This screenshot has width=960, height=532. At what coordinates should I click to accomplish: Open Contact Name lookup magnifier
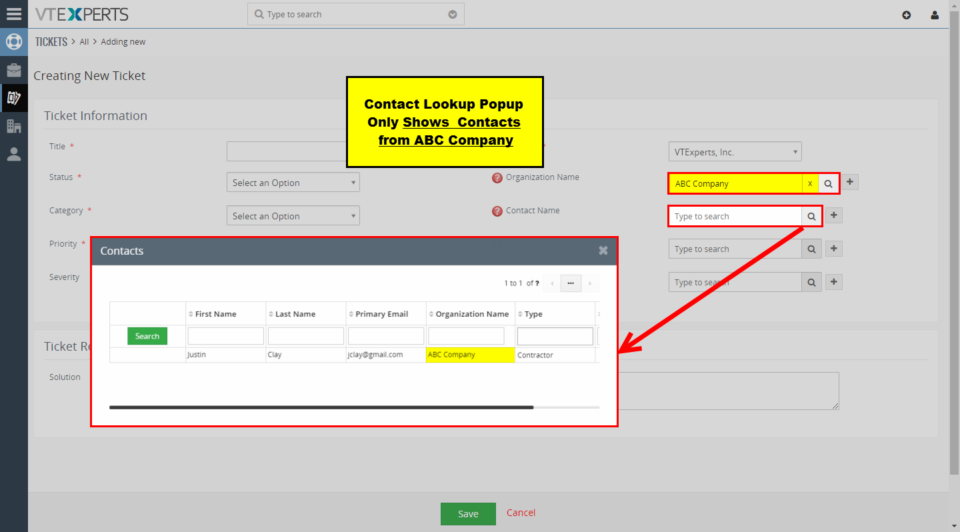click(x=811, y=216)
